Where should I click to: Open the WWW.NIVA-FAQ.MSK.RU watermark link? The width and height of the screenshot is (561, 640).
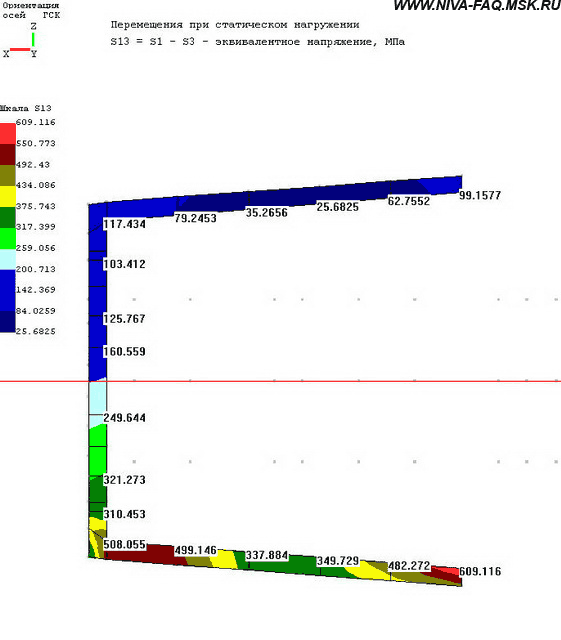pos(477,5)
